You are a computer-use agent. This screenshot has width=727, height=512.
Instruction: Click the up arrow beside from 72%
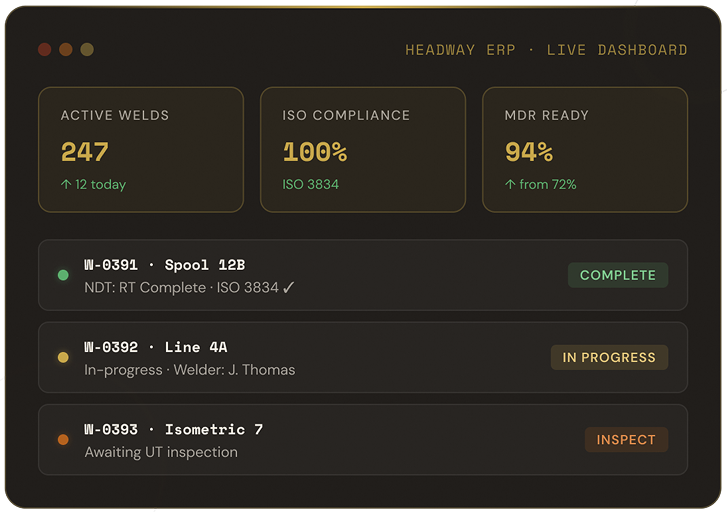click(x=509, y=184)
